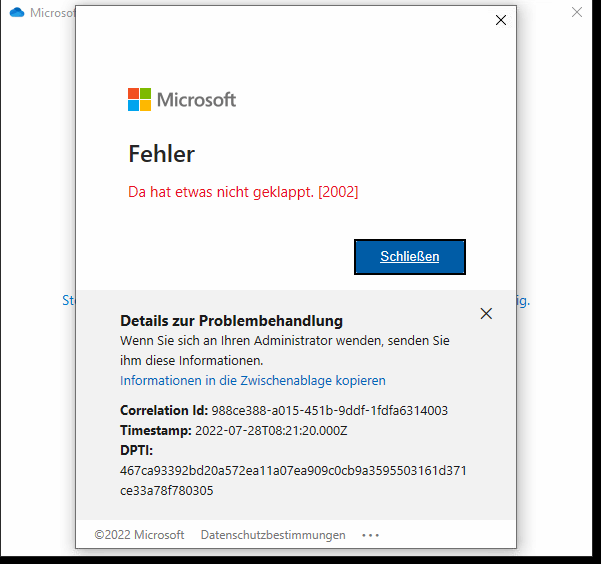Image resolution: width=601 pixels, height=564 pixels.
Task: Click the Details zur Problembehandlung heading
Action: tap(231, 321)
